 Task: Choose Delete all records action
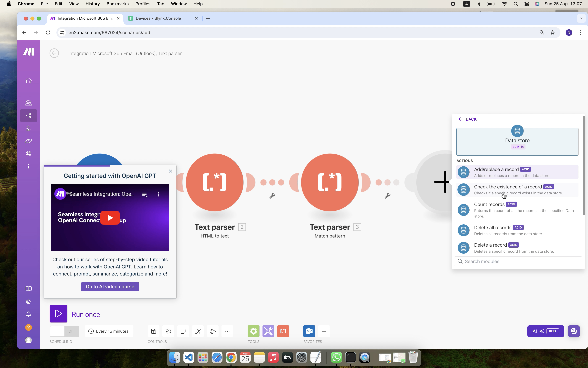pyautogui.click(x=517, y=230)
